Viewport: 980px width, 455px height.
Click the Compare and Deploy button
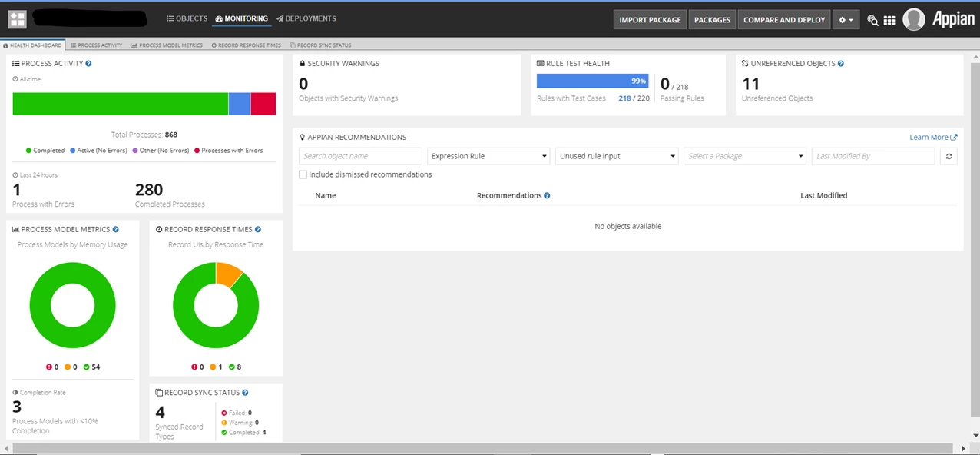click(x=784, y=20)
